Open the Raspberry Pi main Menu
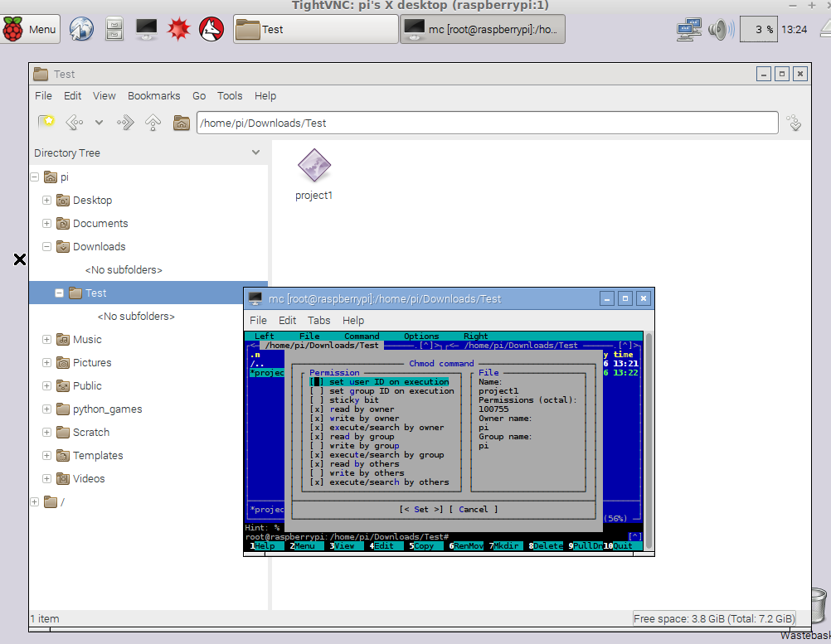The image size is (831, 644). point(30,30)
